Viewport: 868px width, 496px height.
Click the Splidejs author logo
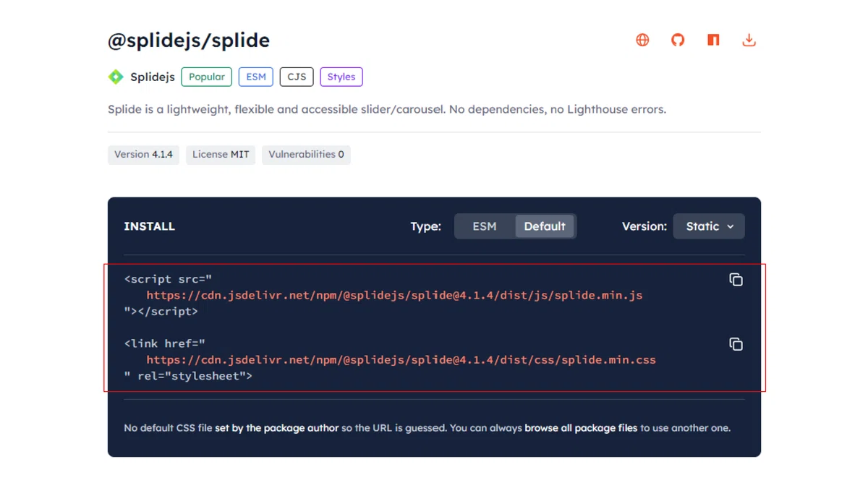point(116,77)
